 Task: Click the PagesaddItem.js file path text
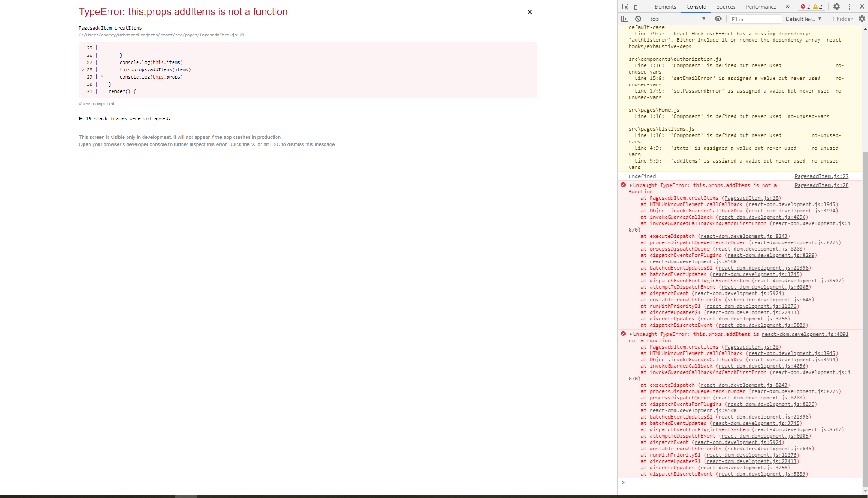coord(161,35)
